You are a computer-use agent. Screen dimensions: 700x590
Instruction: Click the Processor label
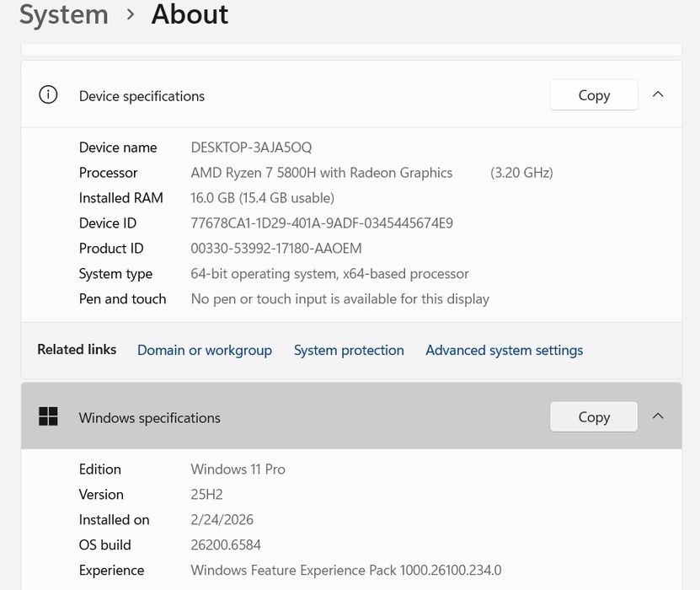point(108,173)
